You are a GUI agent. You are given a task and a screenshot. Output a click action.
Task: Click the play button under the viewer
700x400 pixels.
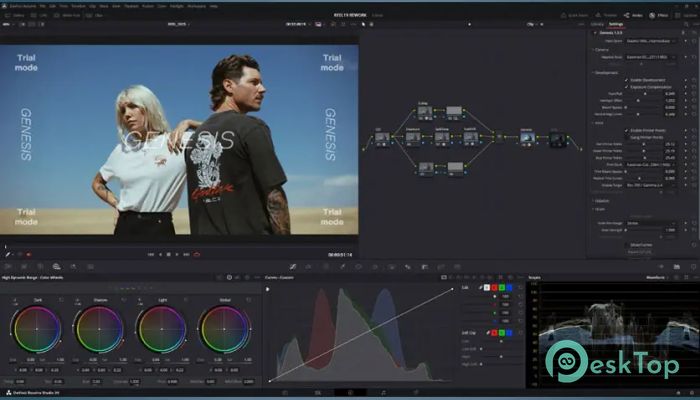(178, 255)
